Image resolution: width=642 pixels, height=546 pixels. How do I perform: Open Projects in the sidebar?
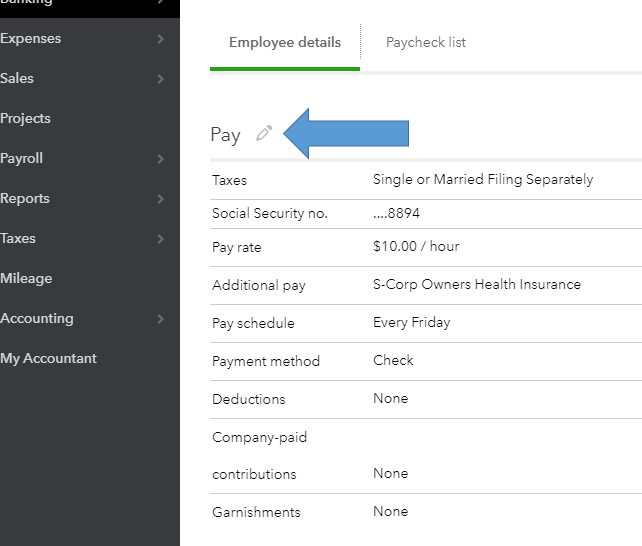26,118
